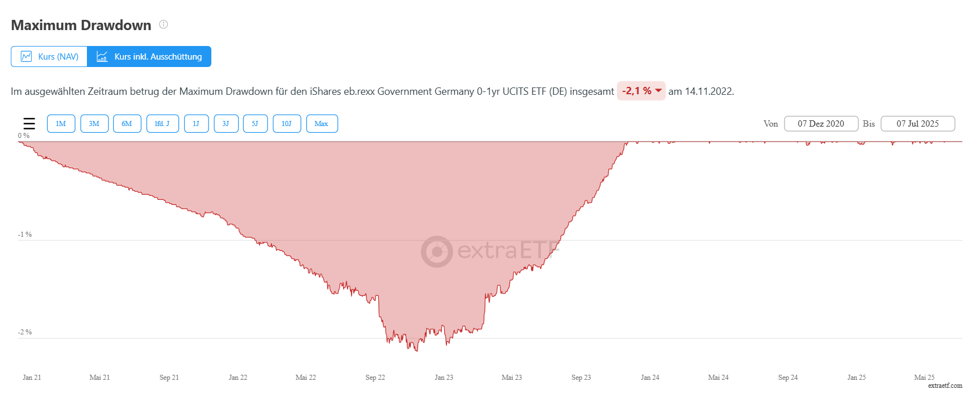This screenshot has height=398, width=980.
Task: Click the extraETF watermark logo in chart
Action: pyautogui.click(x=490, y=251)
